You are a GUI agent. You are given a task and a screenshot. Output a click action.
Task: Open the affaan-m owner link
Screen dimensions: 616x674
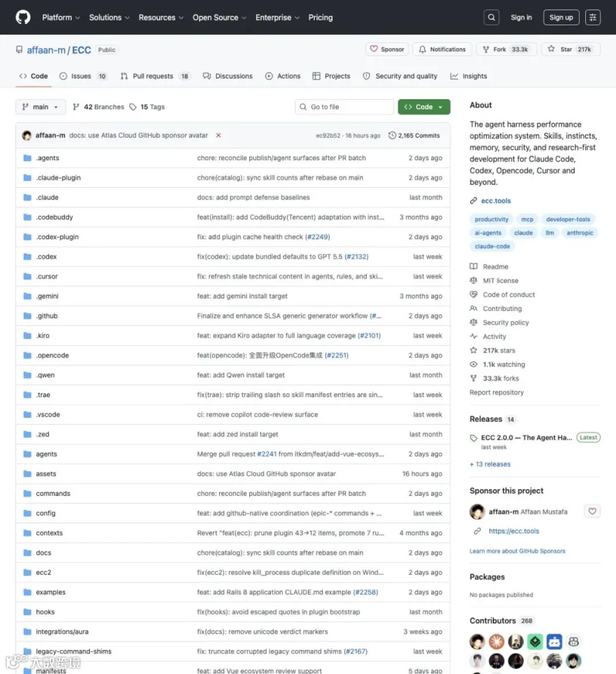(46, 50)
